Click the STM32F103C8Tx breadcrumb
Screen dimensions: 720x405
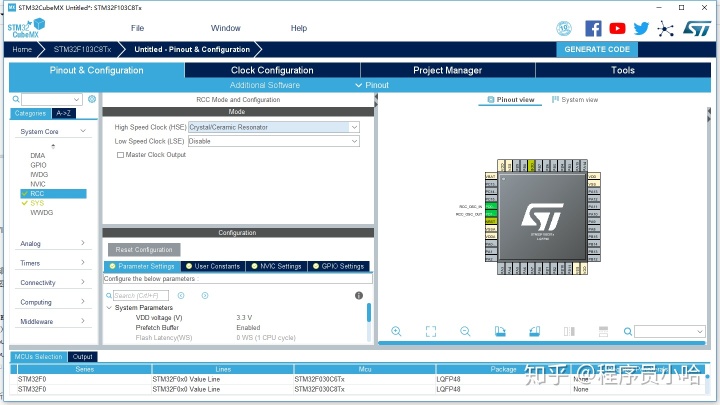tap(82, 50)
